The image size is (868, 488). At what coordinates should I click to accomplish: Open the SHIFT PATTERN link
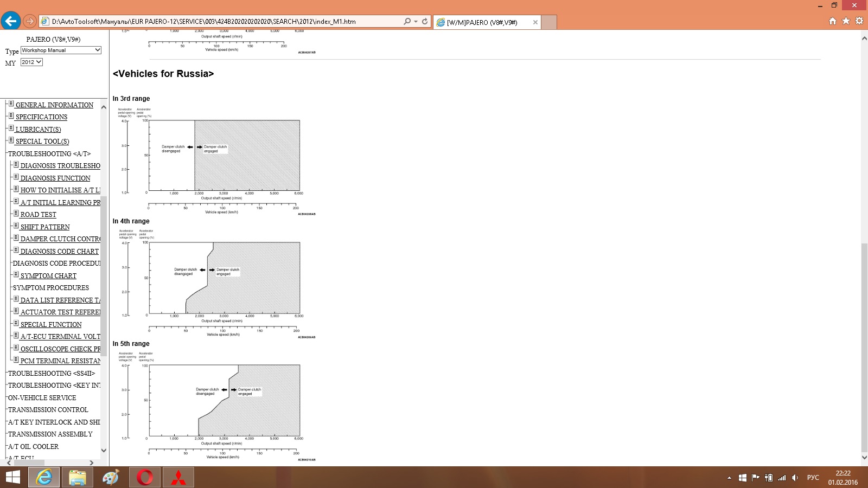[45, 227]
